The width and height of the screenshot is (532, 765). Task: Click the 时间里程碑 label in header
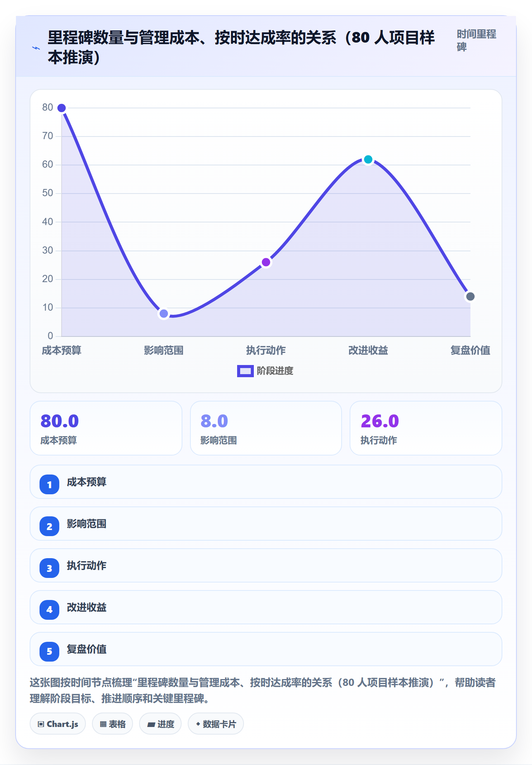(x=477, y=41)
